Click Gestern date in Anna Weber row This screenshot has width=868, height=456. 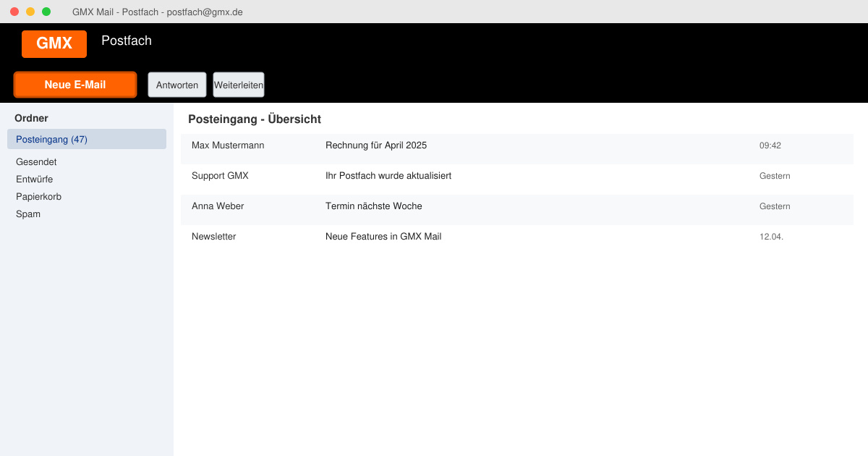click(x=775, y=206)
